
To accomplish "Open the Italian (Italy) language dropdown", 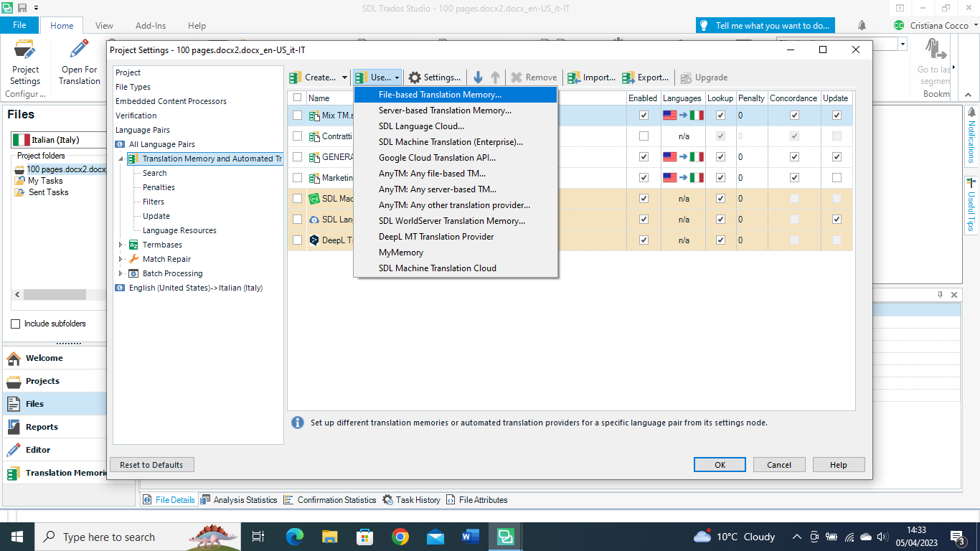I will (59, 140).
